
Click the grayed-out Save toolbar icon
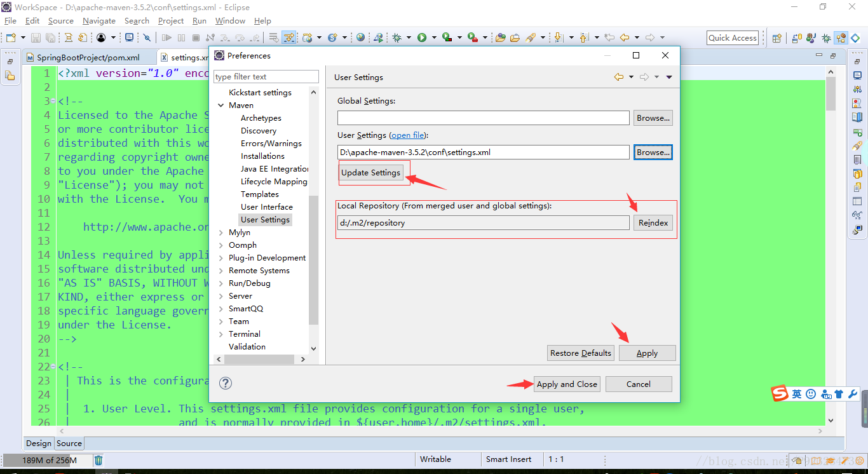36,38
